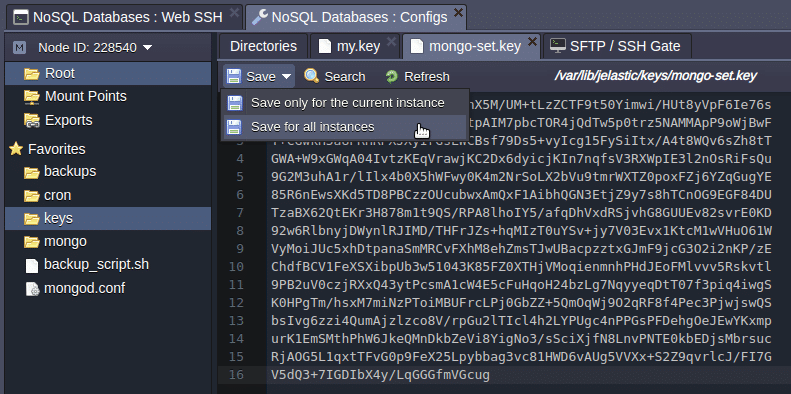Open the Node ID 228540 dropdown
Screen dimensions: 791x394
pyautogui.click(x=95, y=48)
